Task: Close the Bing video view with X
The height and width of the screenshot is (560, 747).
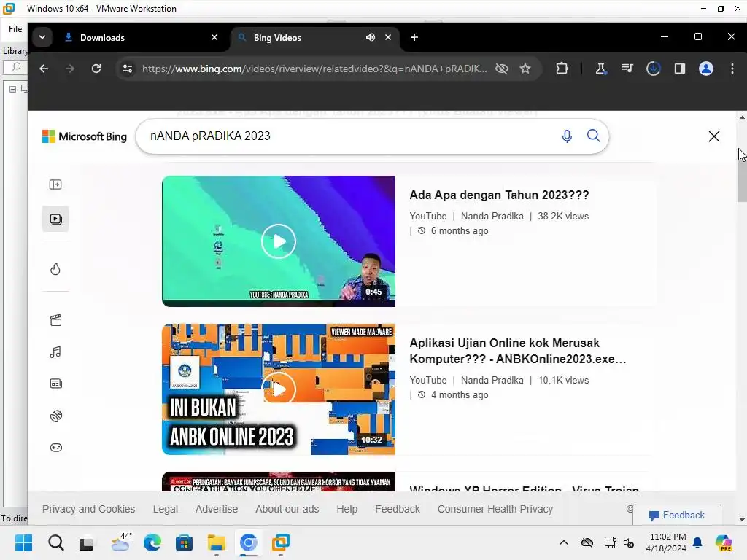Action: (x=713, y=136)
